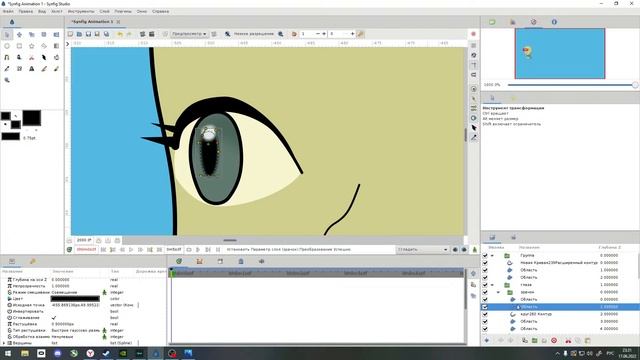Click the Undo arrow in toolbar
Image resolution: width=640 pixels, height=360 pixels.
tap(120, 34)
